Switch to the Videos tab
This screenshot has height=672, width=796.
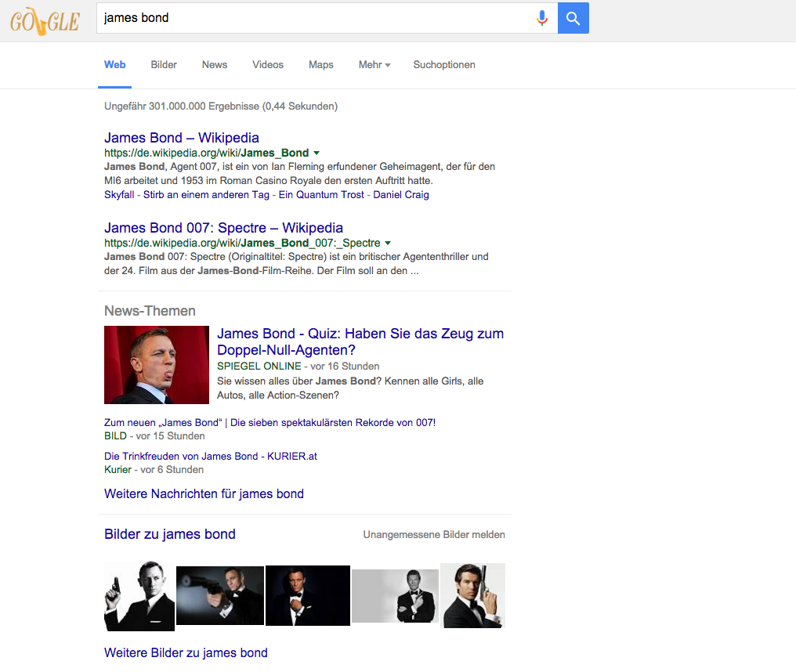click(267, 65)
